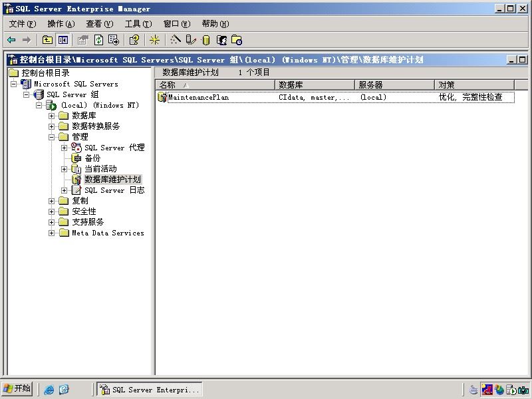
Task: Toggle the Show/Hide Console Tree icon
Action: [63, 40]
